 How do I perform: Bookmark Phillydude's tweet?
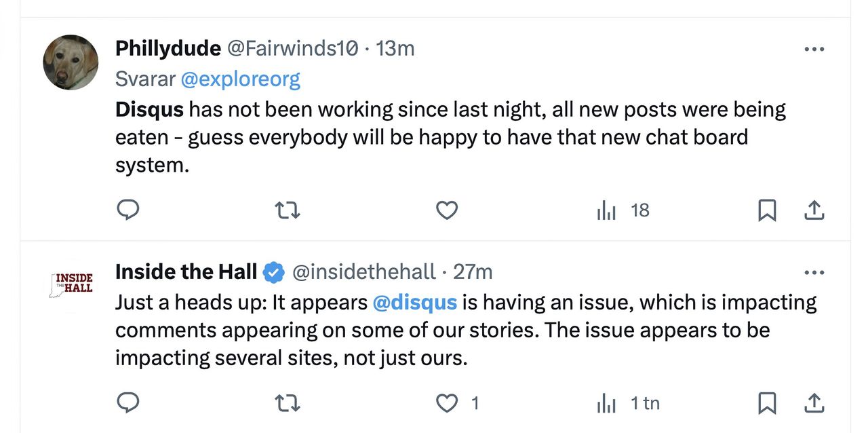pos(767,210)
